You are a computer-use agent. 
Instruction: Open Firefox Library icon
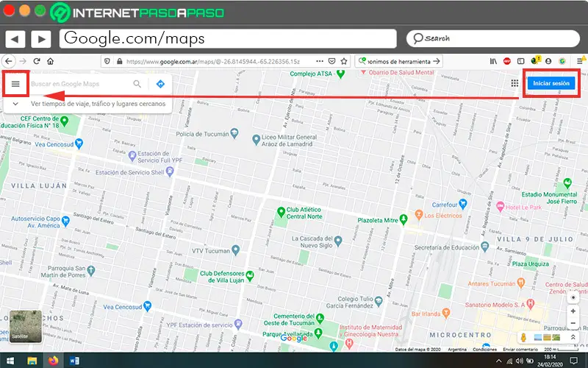point(493,61)
